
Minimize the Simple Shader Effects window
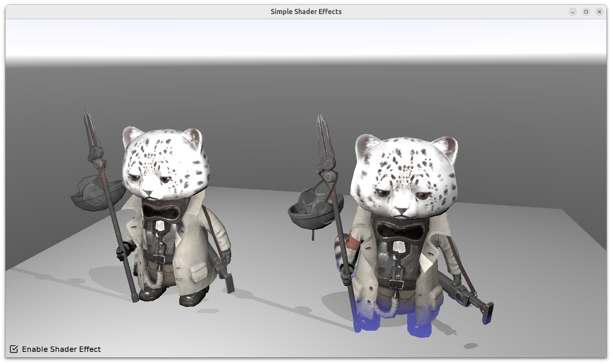(573, 12)
